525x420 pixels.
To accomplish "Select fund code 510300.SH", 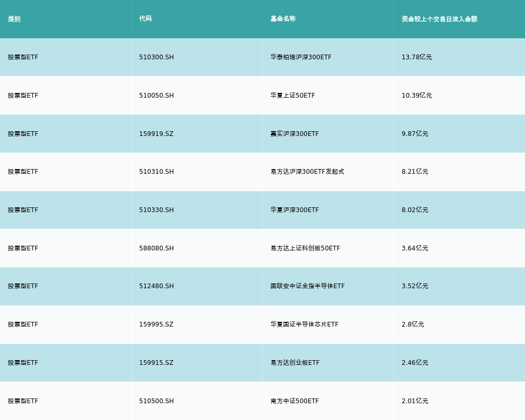I will coord(156,57).
